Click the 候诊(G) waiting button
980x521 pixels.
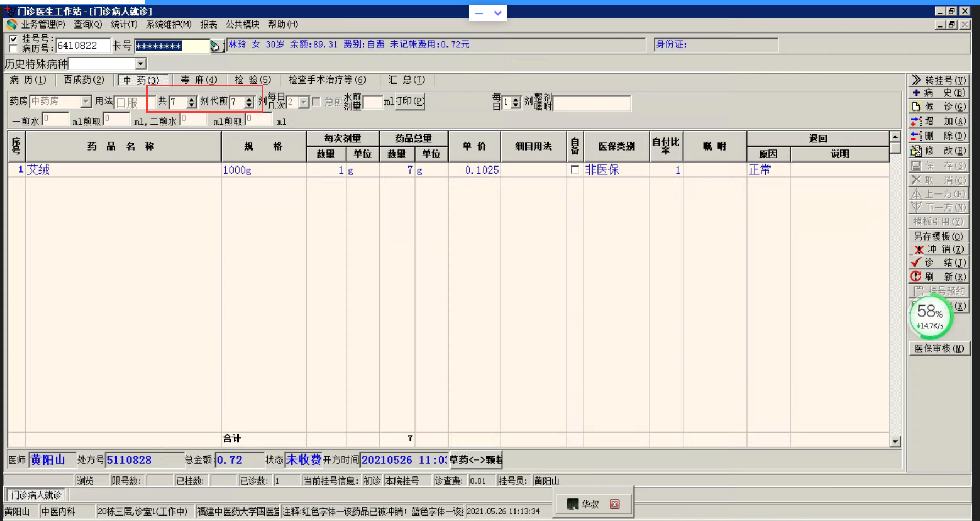[x=938, y=107]
